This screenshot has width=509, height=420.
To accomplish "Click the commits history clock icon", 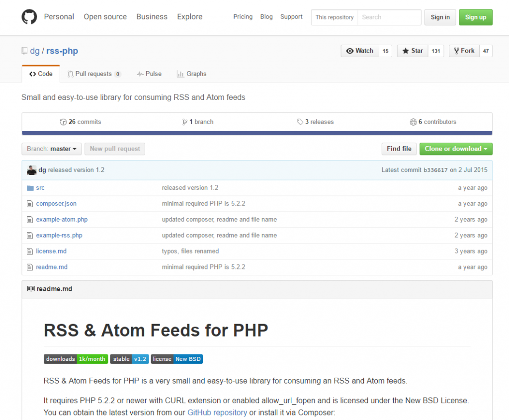I will pyautogui.click(x=63, y=122).
